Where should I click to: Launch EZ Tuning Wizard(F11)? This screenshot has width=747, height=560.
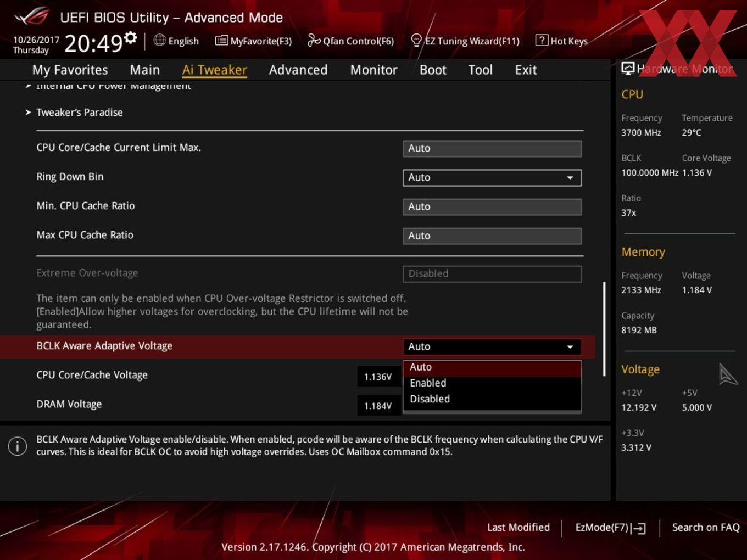tap(465, 41)
